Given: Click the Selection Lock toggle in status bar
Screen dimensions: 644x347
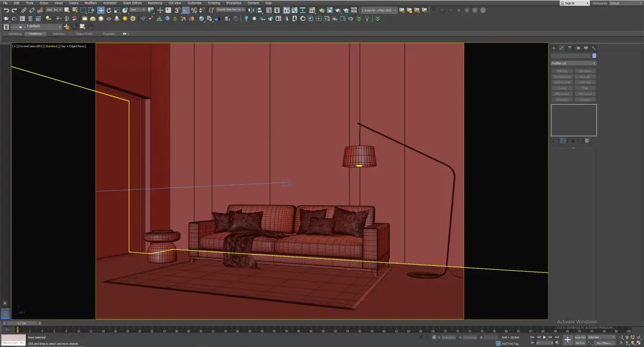Looking at the screenshot, I should 427,337.
